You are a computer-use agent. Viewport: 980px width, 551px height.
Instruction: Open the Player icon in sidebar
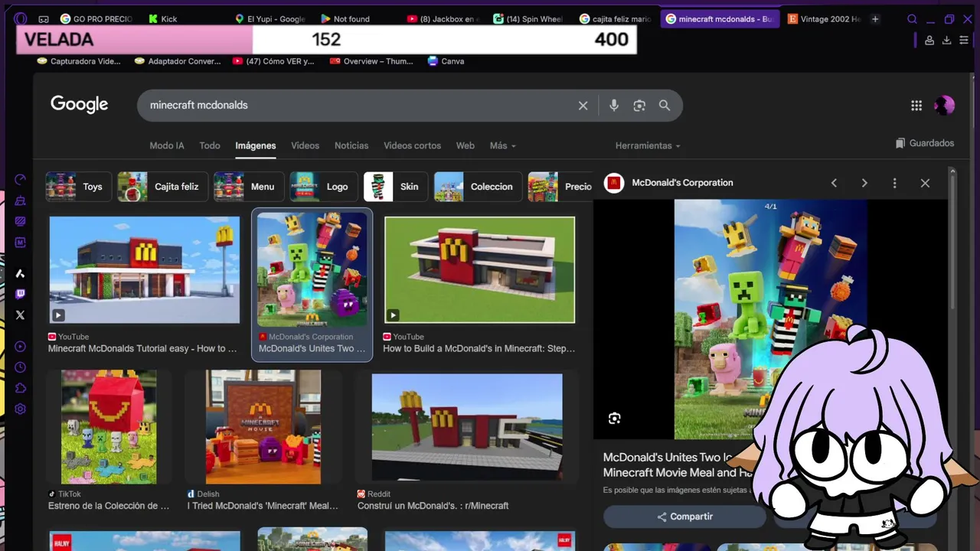point(21,347)
